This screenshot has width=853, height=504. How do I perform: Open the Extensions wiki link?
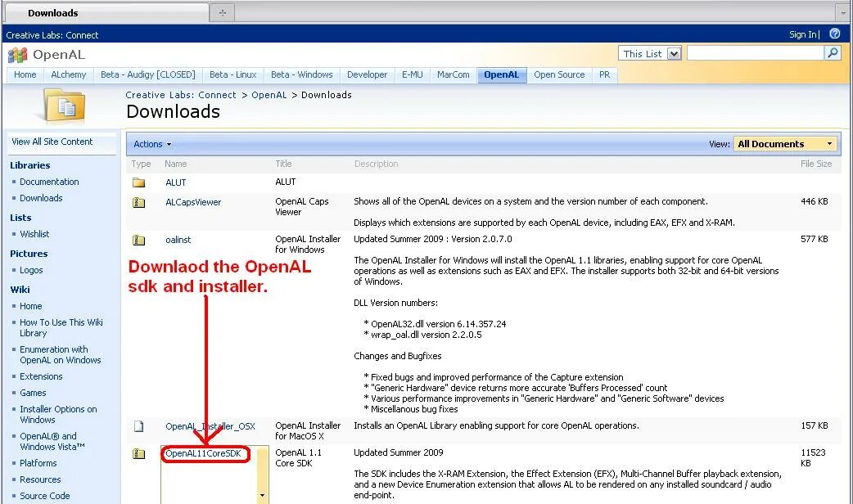(42, 376)
